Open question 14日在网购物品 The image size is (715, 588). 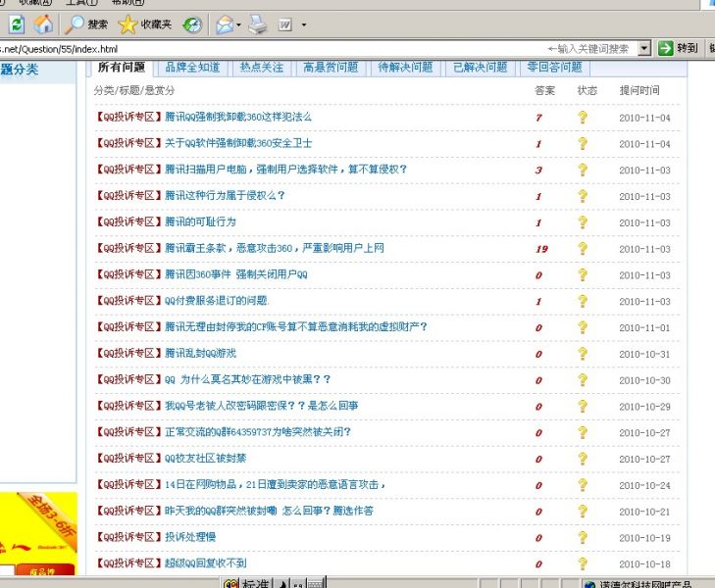[x=275, y=485]
